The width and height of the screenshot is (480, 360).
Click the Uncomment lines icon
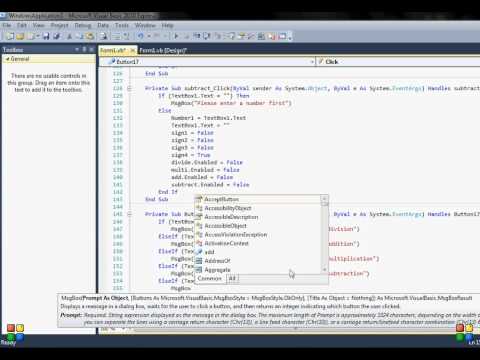click(x=126, y=36)
